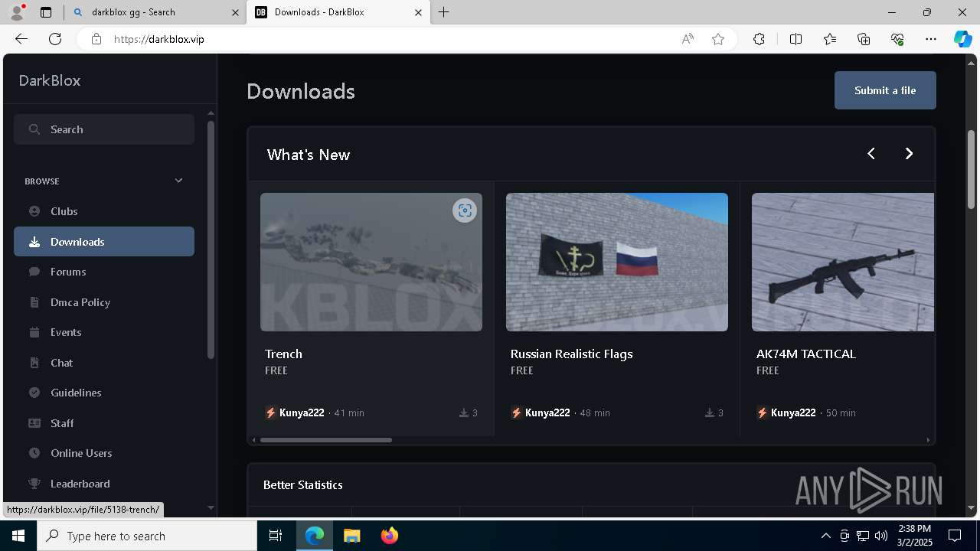Click Leaderboard trophy icon
This screenshot has width=980, height=551.
(34, 484)
